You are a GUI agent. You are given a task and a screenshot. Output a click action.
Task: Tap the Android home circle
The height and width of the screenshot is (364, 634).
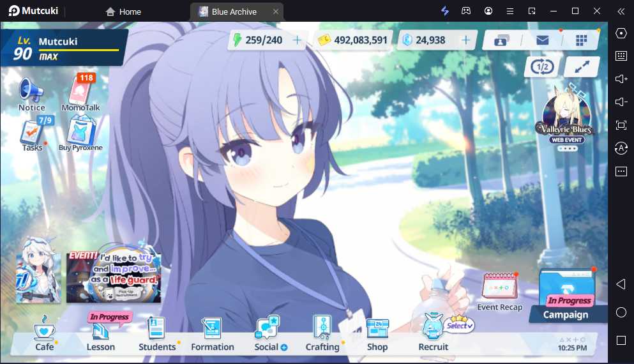click(621, 312)
